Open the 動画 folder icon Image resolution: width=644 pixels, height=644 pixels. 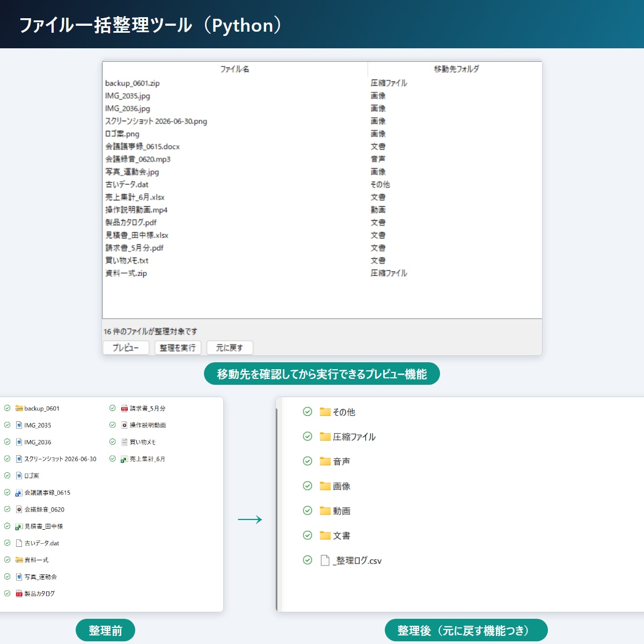point(325,510)
